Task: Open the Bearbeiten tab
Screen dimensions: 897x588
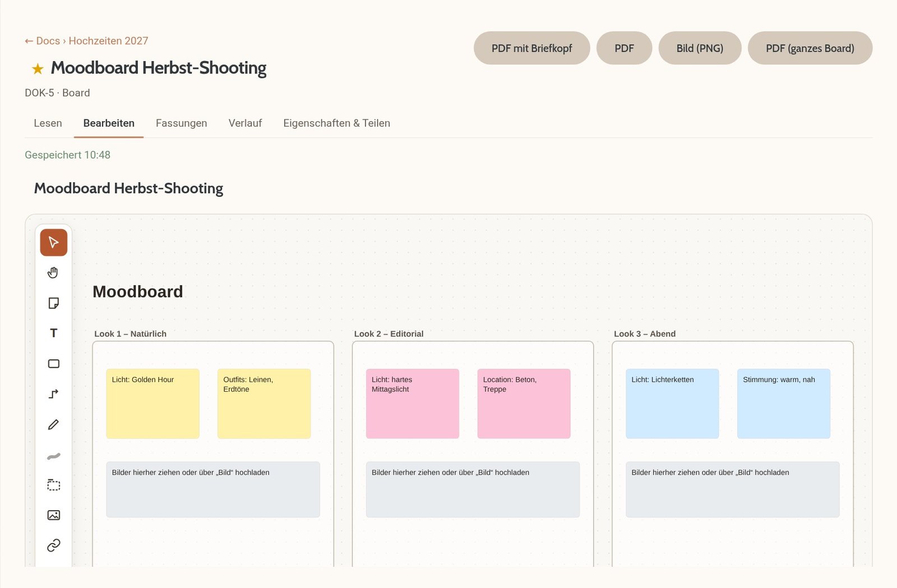Action: click(109, 123)
